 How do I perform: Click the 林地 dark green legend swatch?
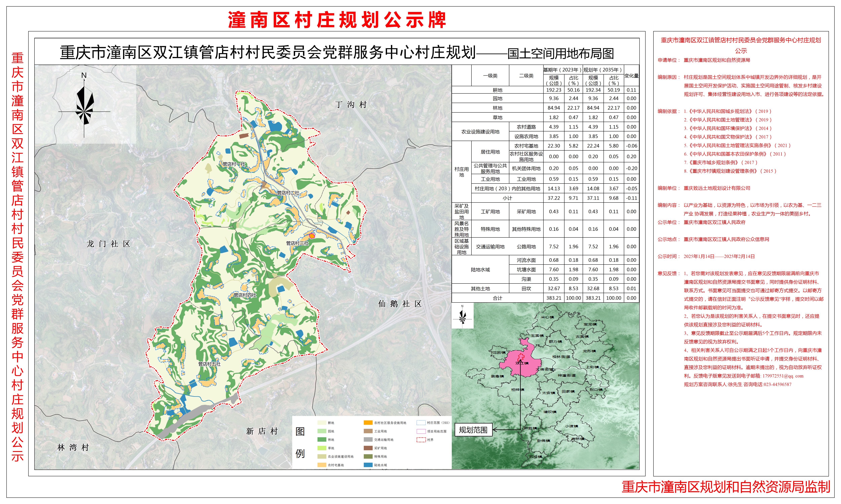[322, 440]
